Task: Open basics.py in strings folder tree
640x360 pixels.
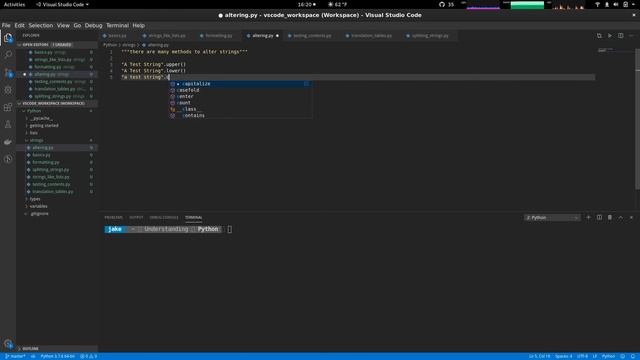Action: (x=57, y=155)
